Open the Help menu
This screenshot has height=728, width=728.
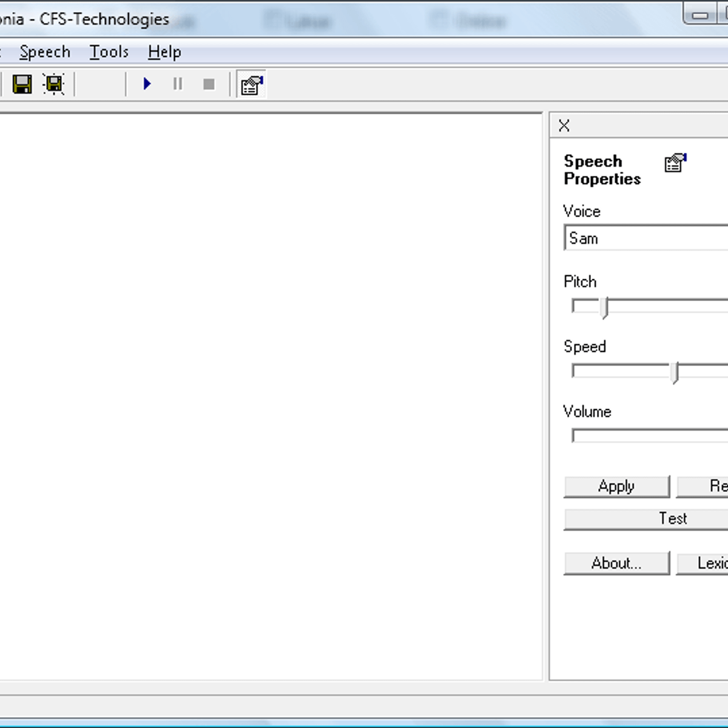(164, 52)
